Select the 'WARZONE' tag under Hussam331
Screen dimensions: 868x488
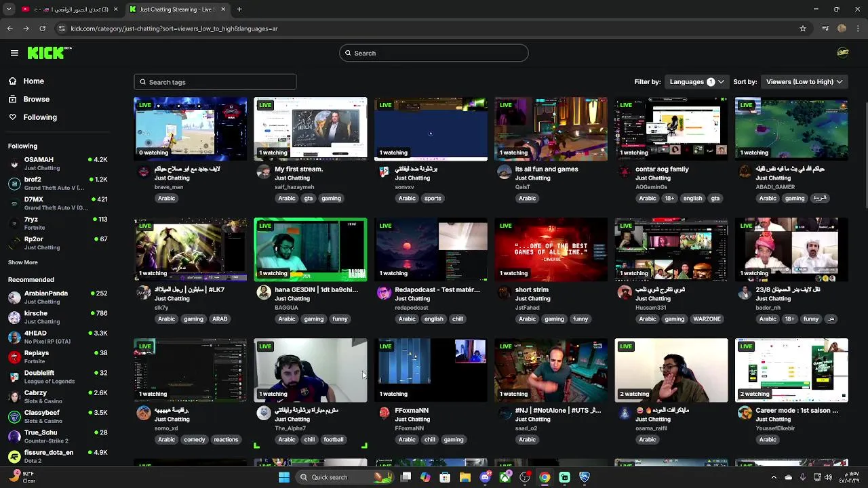tap(707, 319)
